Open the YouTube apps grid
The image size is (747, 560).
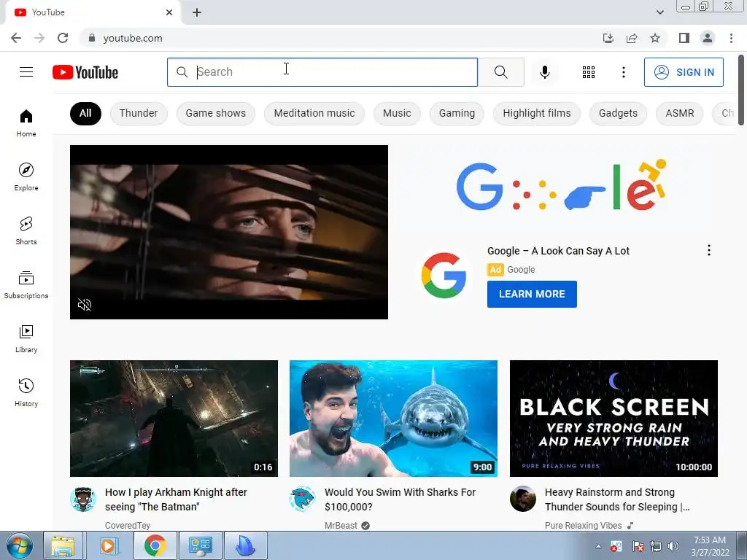point(589,72)
